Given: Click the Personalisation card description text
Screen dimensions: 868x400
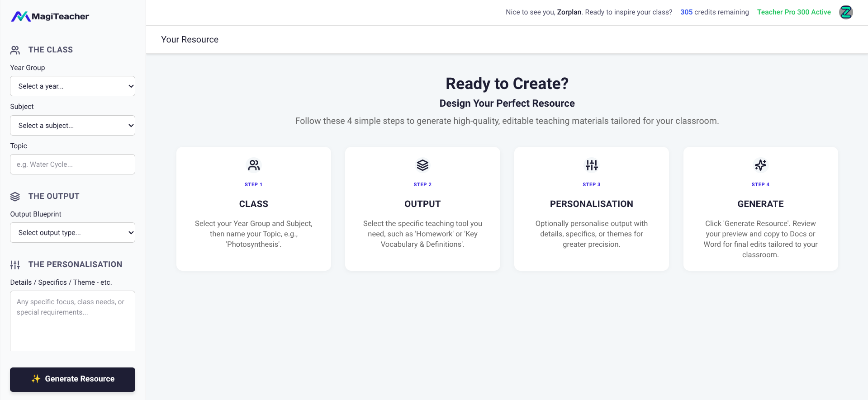Looking at the screenshot, I should (592, 234).
